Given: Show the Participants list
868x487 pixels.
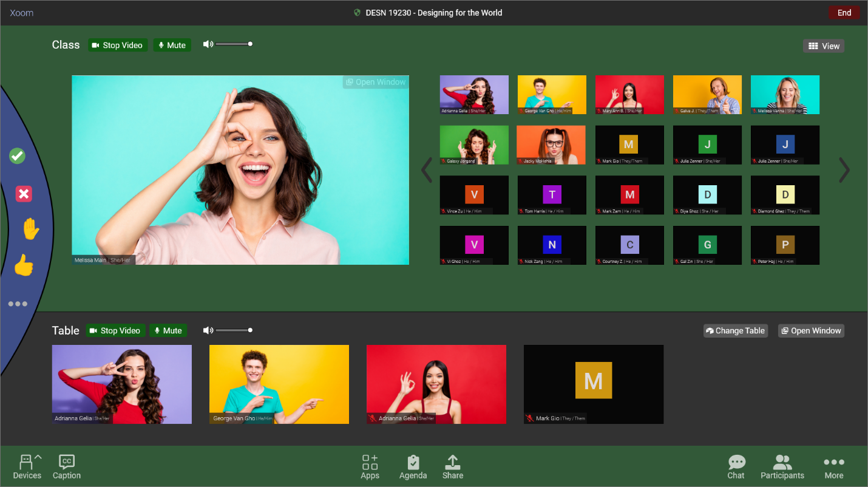Looking at the screenshot, I should pyautogui.click(x=782, y=466).
